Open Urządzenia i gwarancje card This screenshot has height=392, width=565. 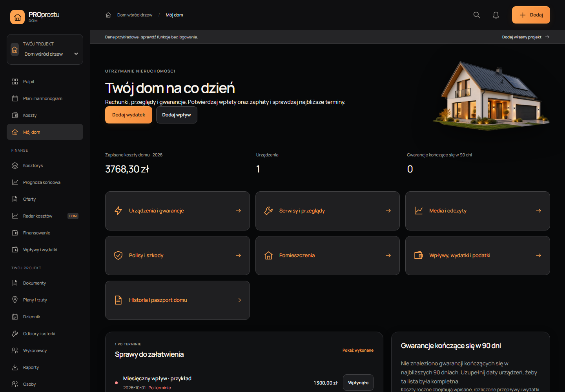point(177,211)
